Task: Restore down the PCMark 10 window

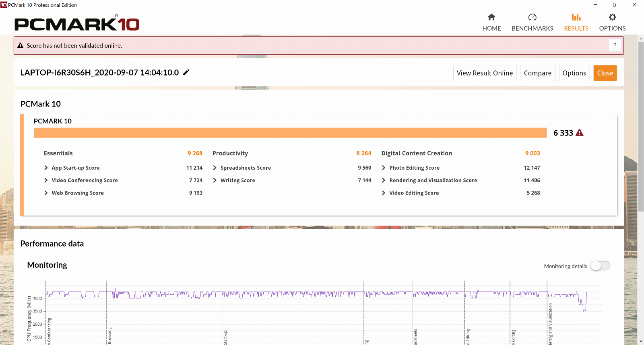Action: (615, 5)
